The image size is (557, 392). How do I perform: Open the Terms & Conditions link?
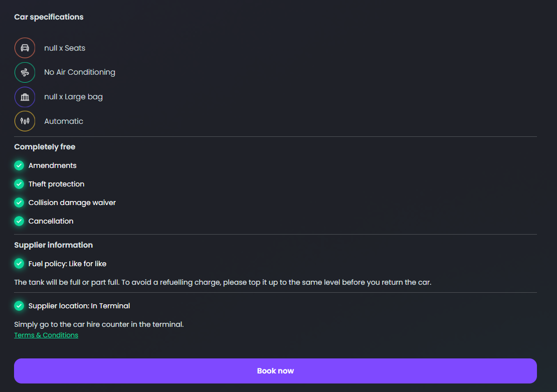46,335
